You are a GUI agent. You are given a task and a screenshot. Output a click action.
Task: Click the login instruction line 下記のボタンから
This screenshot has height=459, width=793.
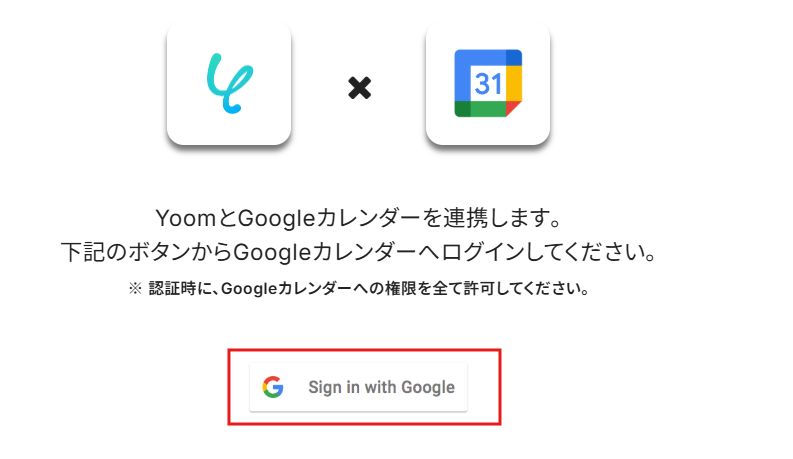click(359, 252)
